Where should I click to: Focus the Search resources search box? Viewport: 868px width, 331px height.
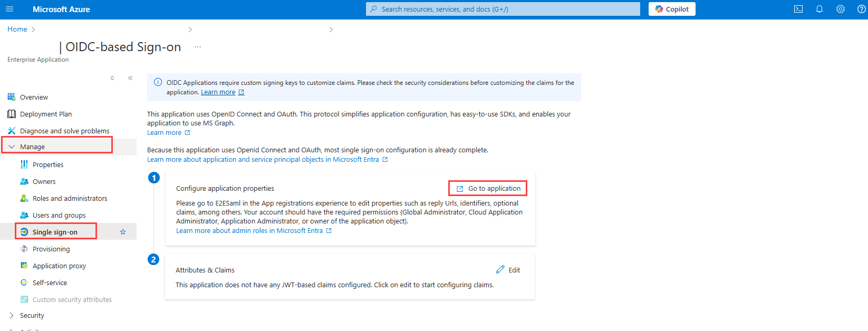(x=503, y=9)
